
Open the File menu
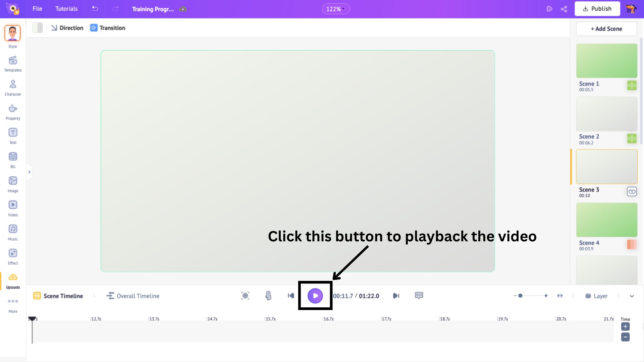pyautogui.click(x=37, y=9)
